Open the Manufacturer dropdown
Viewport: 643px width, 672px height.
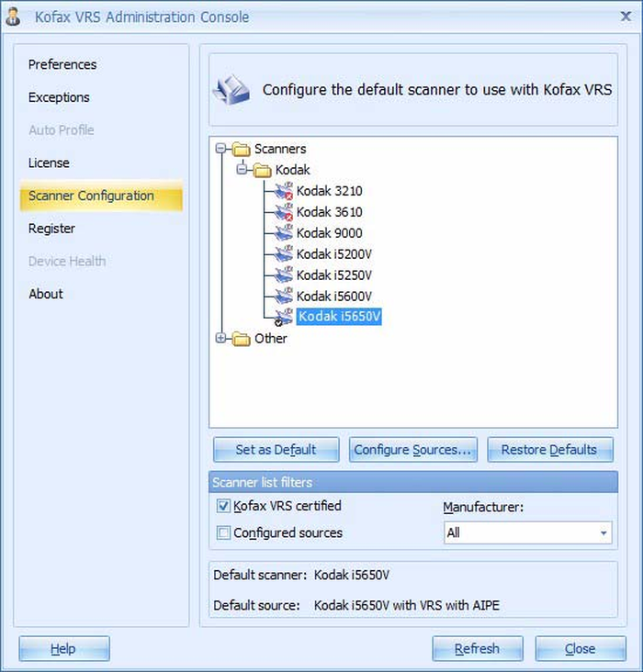tap(527, 532)
